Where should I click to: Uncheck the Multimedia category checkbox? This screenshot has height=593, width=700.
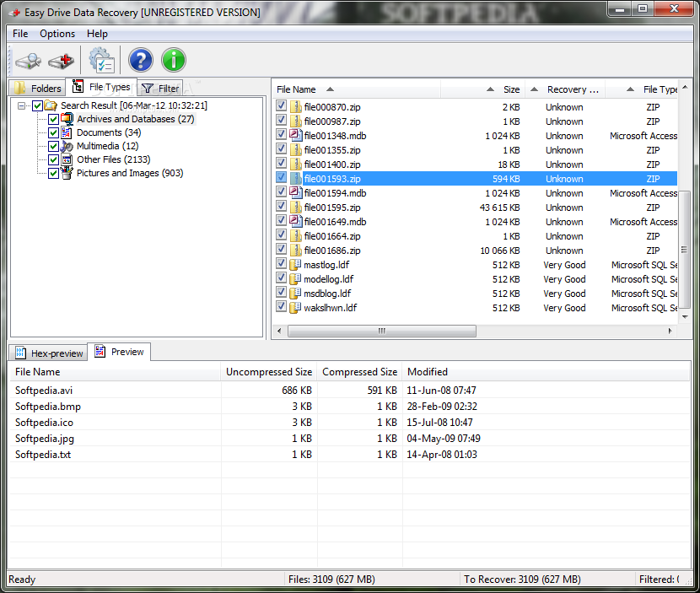(x=54, y=146)
